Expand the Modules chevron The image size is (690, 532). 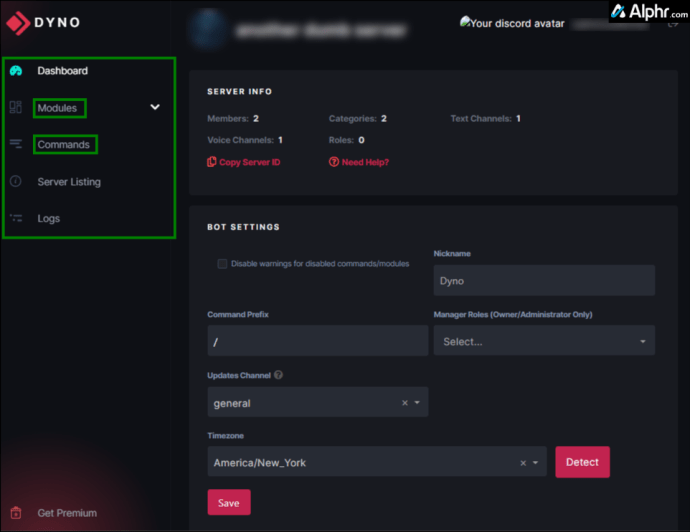tap(155, 107)
